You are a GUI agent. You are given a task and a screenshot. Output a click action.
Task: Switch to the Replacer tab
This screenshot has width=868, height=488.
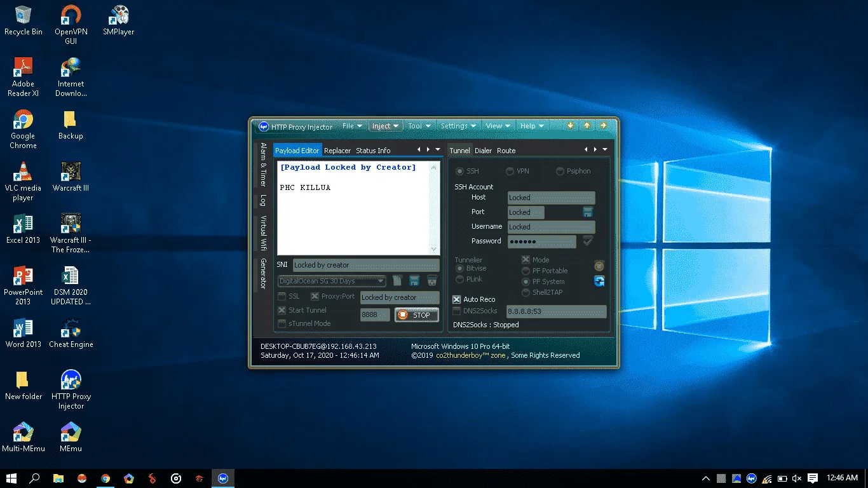[337, 151]
